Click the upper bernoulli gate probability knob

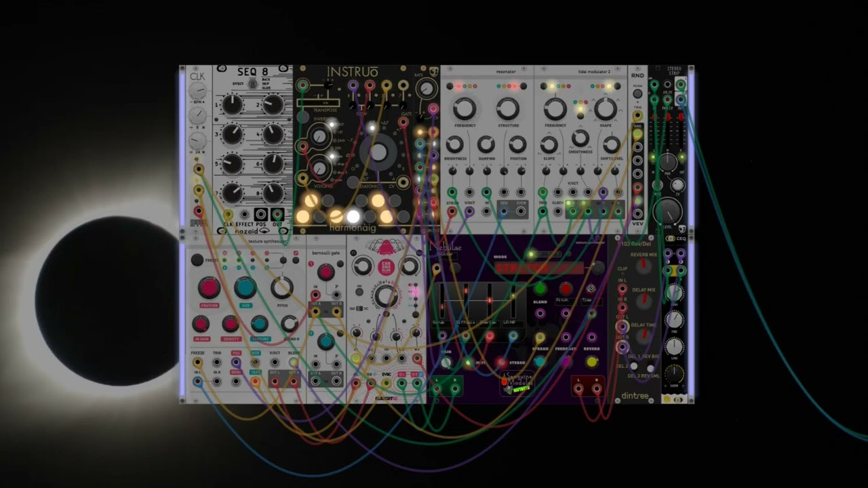326,272
